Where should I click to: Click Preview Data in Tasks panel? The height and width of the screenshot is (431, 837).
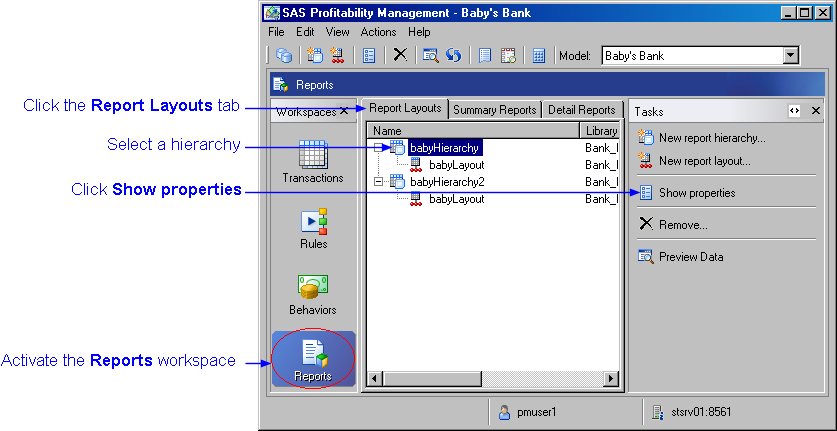point(690,257)
